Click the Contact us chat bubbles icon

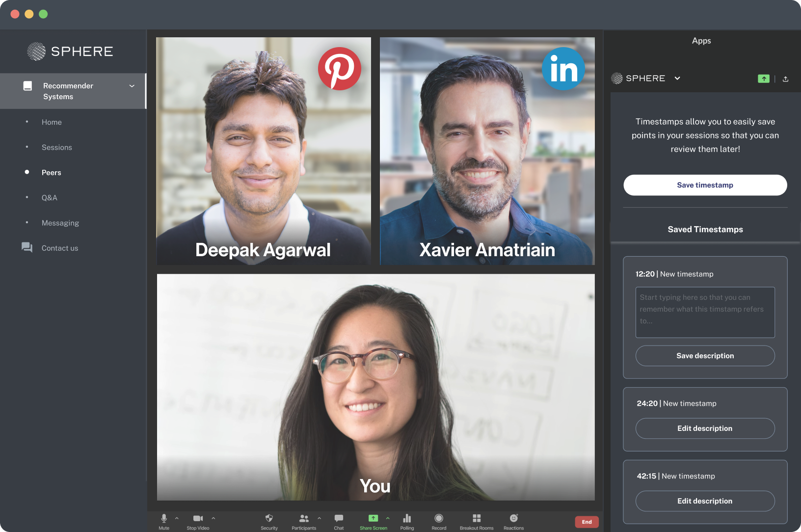[27, 247]
